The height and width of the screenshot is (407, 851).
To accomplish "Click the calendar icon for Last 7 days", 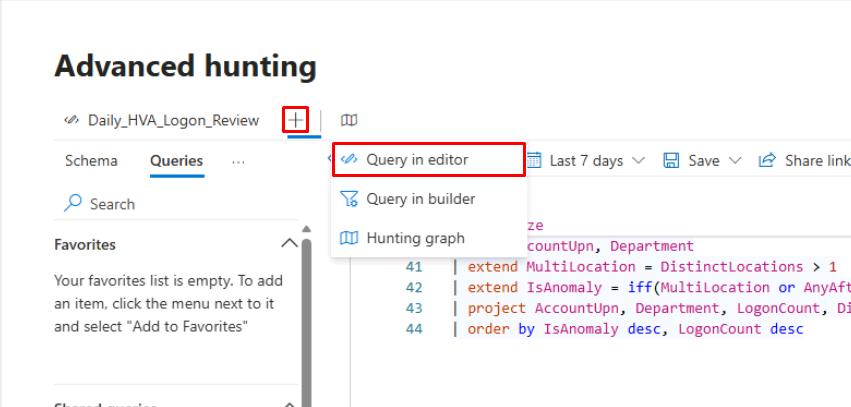I will pos(534,160).
